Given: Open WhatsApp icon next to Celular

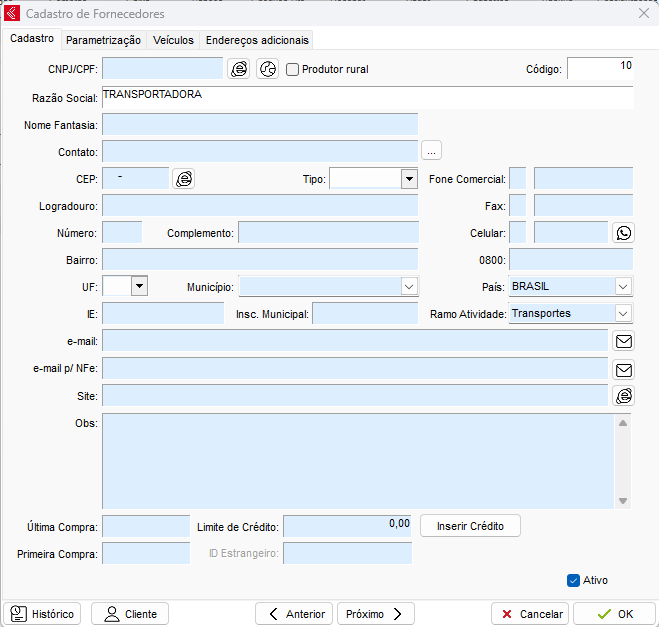Looking at the screenshot, I should tap(624, 233).
